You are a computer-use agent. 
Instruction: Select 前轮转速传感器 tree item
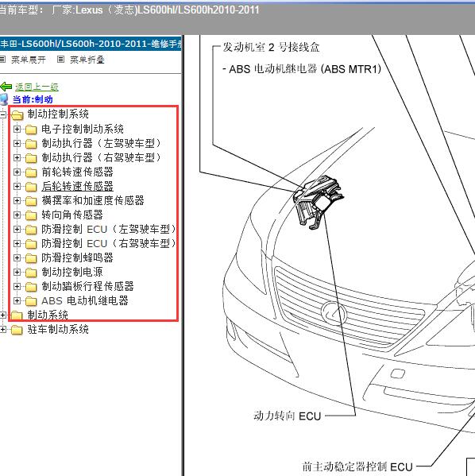[x=77, y=172]
